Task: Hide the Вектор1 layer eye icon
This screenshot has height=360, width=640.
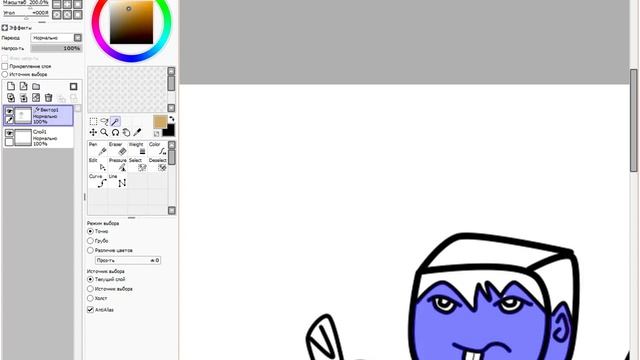Action: pyautogui.click(x=9, y=111)
